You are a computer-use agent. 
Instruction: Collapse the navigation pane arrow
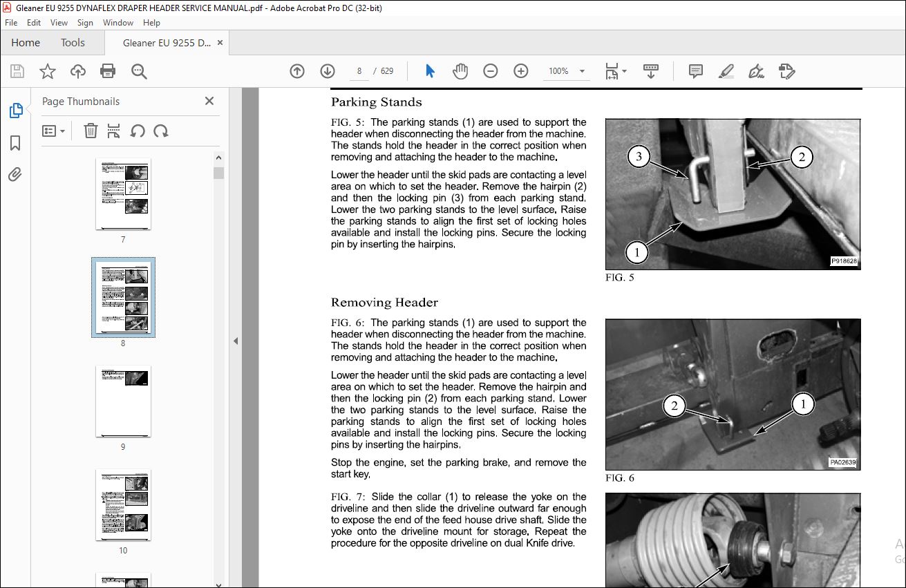point(236,341)
